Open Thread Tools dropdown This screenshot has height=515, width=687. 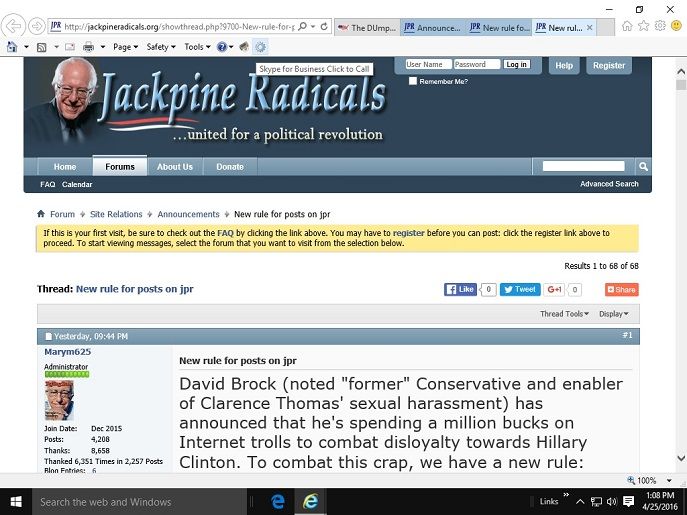[564, 314]
